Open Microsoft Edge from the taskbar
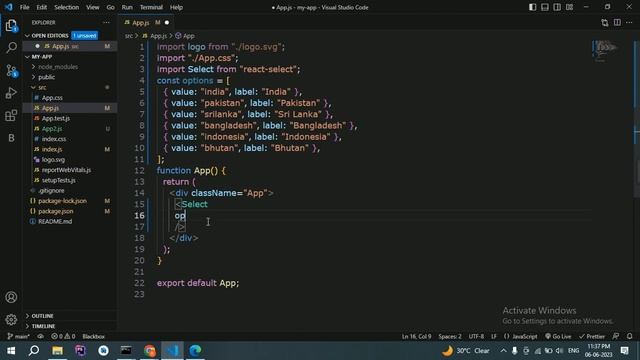640x360 pixels. pyautogui.click(x=195, y=350)
